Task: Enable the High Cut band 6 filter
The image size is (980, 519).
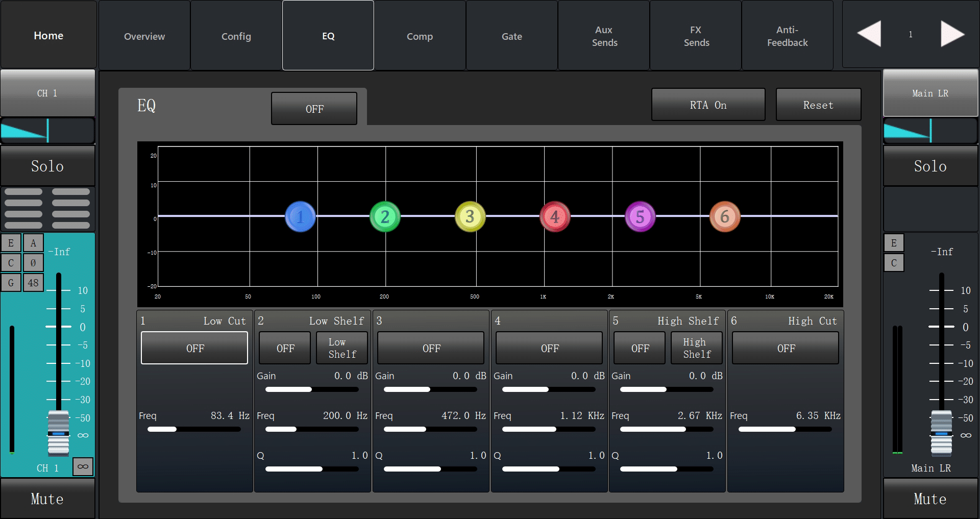Action: [x=785, y=348]
